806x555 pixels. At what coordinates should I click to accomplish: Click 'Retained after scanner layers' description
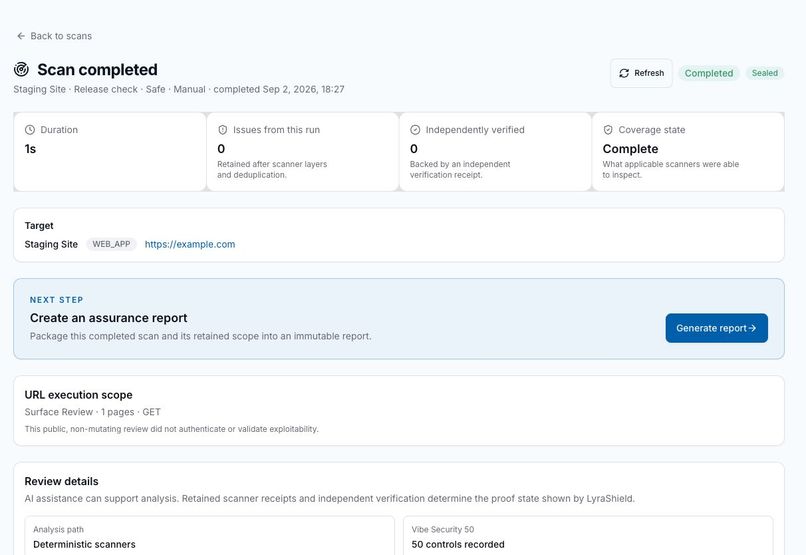click(272, 170)
